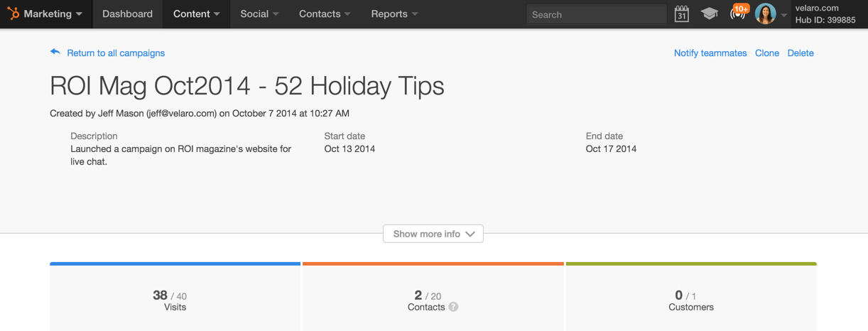Click campaign title ROI Mag Oct2014

coord(247,86)
